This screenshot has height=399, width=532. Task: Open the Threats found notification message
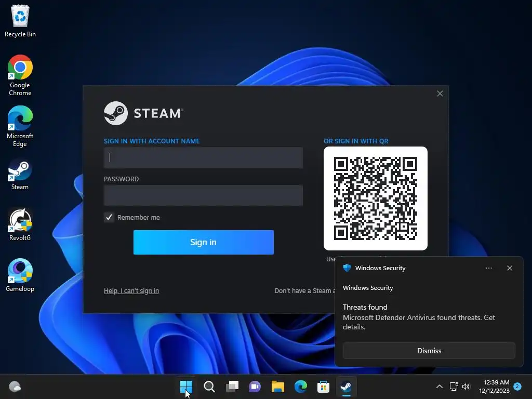[x=419, y=317]
